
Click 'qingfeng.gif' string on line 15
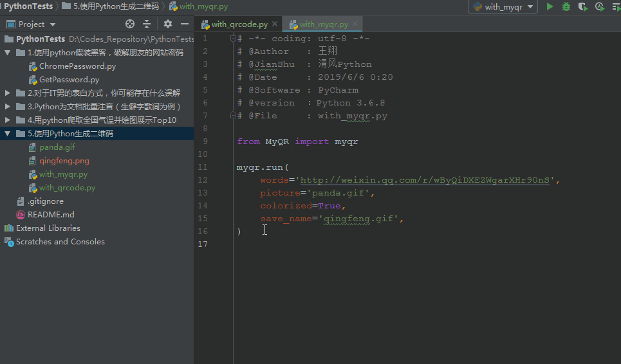coord(358,219)
